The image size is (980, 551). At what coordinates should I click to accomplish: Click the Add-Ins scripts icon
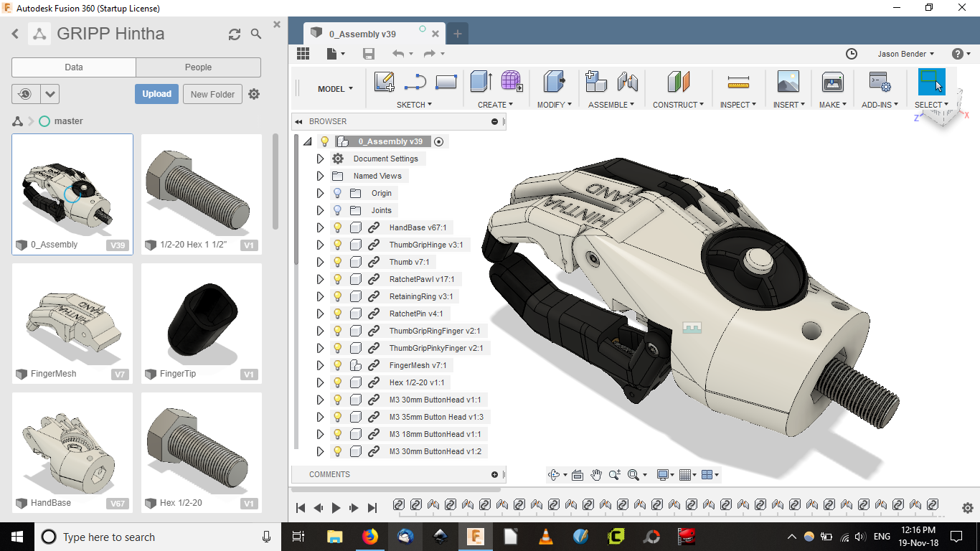coord(879,82)
